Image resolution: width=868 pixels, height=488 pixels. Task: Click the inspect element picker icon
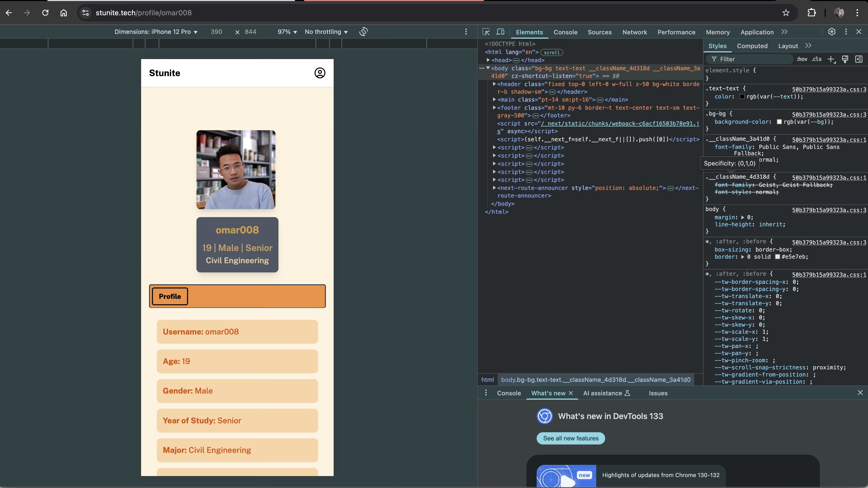pos(486,32)
